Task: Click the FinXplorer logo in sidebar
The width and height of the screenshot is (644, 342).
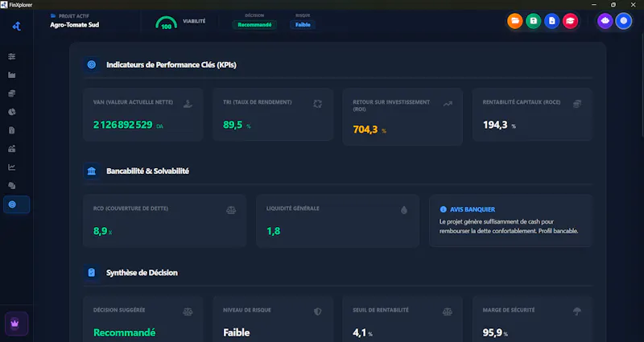Action: click(16, 27)
